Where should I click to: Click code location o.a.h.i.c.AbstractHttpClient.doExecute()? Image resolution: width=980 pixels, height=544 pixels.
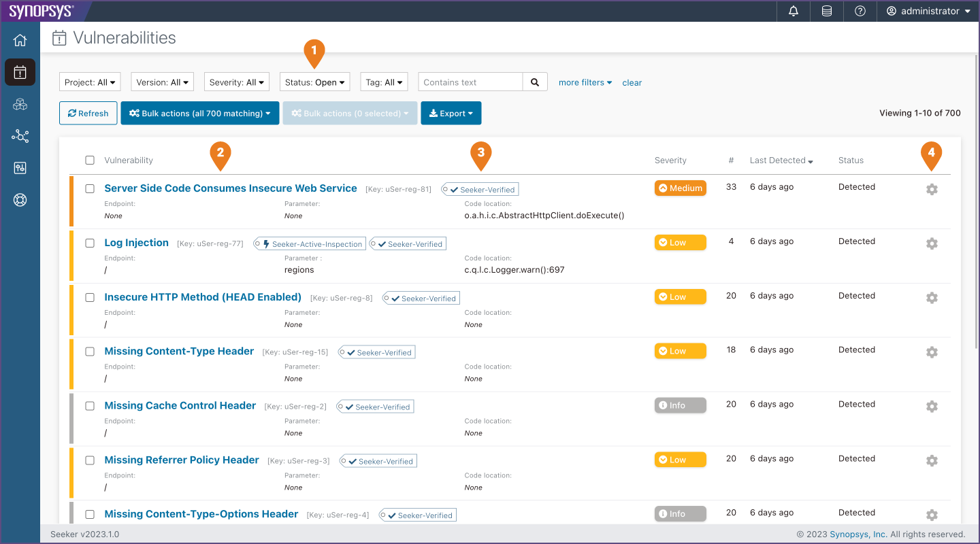544,216
